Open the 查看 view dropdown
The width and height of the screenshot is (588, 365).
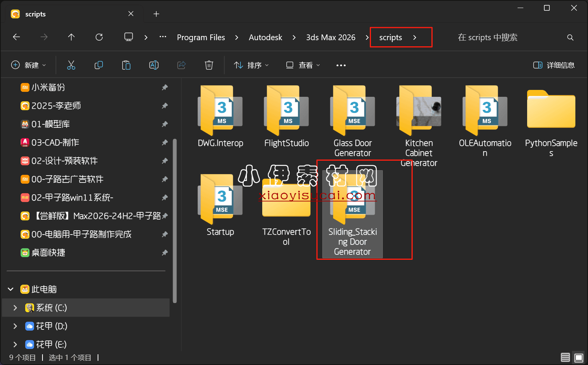[x=303, y=65]
